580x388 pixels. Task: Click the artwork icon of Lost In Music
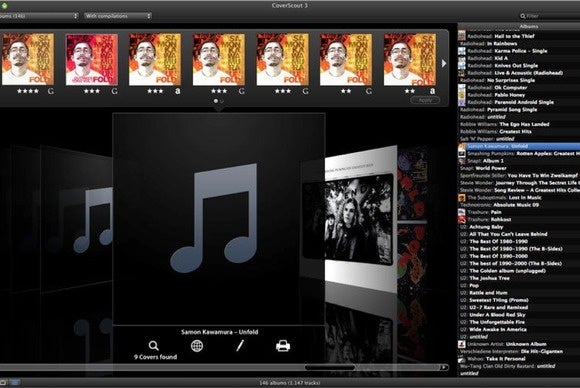coord(462,198)
